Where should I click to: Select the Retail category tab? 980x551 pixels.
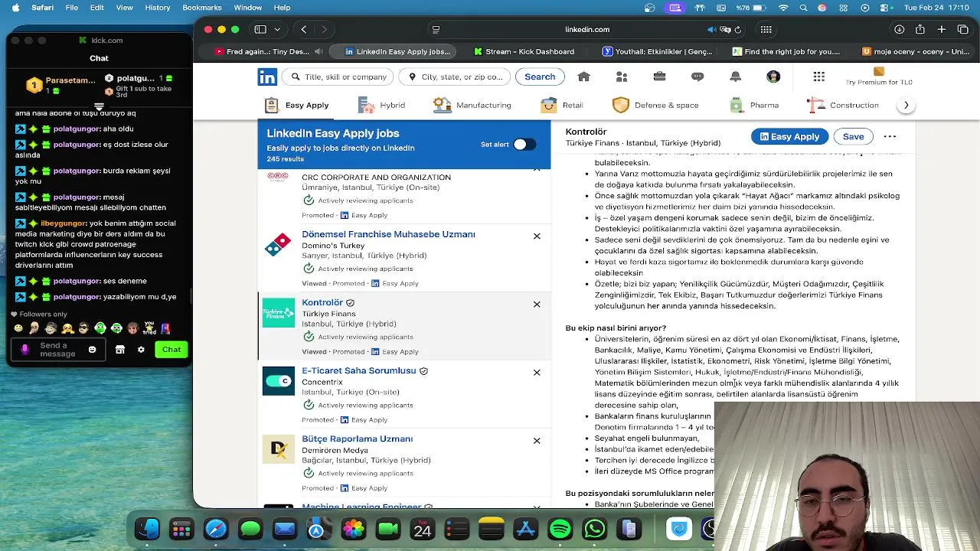tap(562, 105)
